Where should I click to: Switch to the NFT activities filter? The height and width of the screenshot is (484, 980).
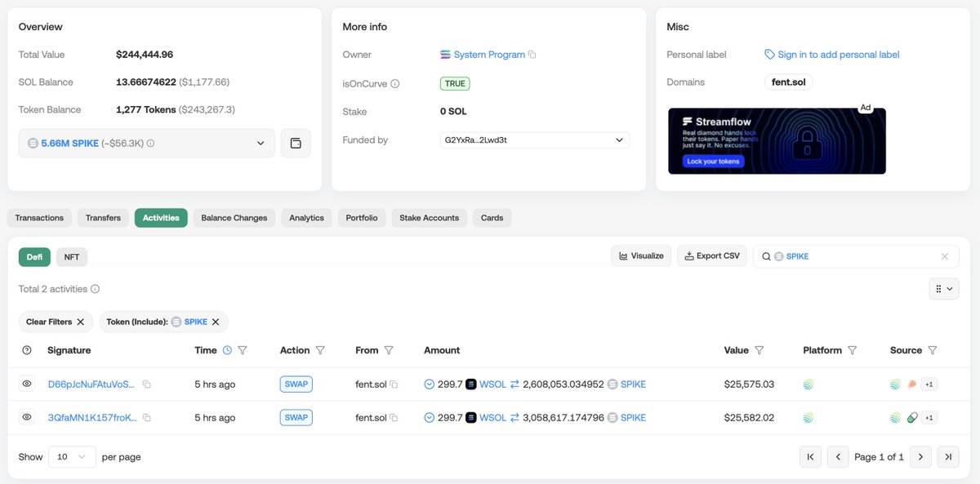point(72,256)
